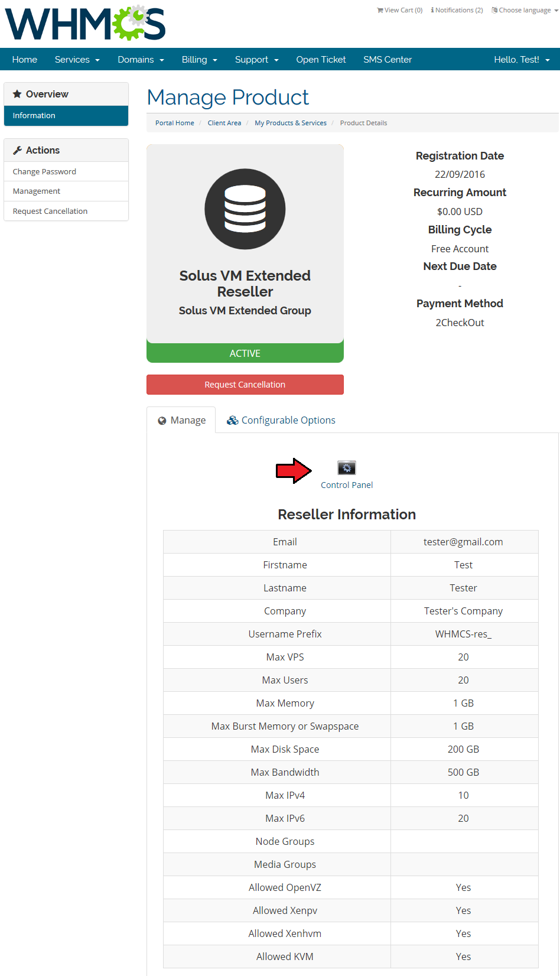560x976 pixels.
Task: Click the Max Disk Space 200 GB value
Action: coord(463,749)
